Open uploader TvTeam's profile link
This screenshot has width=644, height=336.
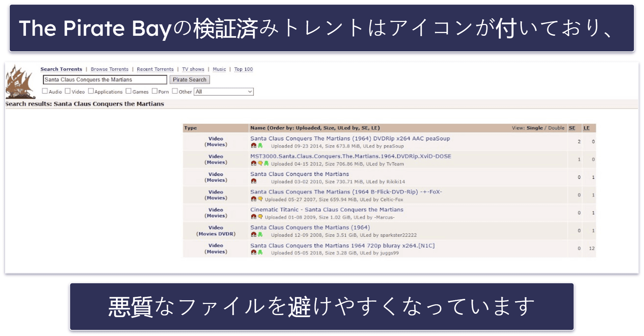[395, 164]
